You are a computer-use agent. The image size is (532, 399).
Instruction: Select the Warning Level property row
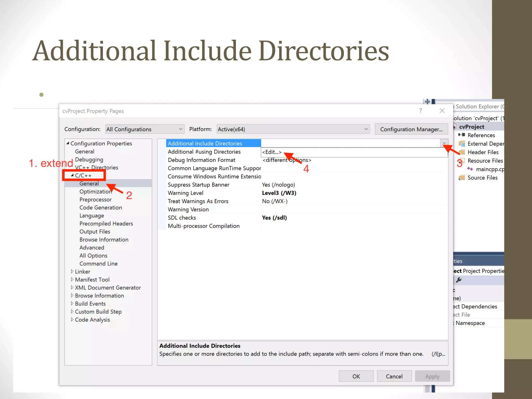click(185, 193)
